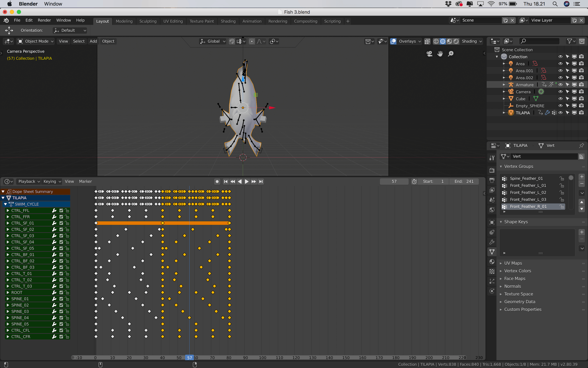Click the auto keying record button
The height and width of the screenshot is (368, 588).
217,181
